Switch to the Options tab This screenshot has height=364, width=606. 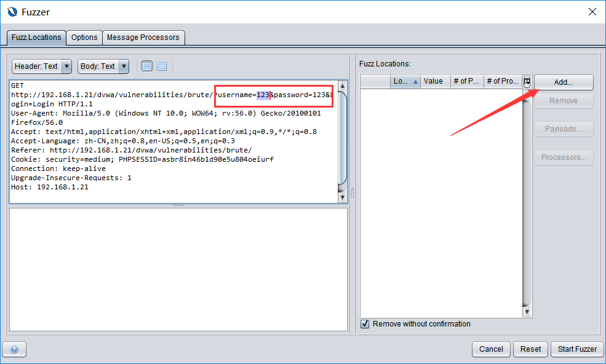tap(84, 38)
